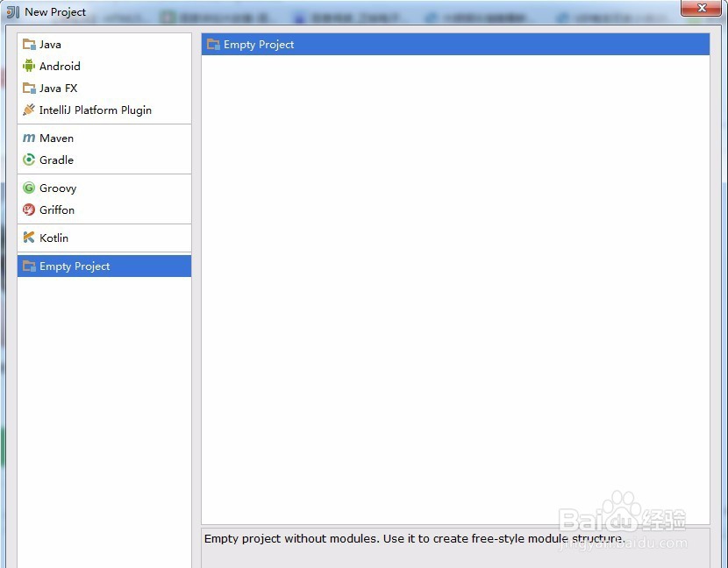Click the Java project type icon
Image resolution: width=728 pixels, height=568 pixels.
click(x=29, y=45)
